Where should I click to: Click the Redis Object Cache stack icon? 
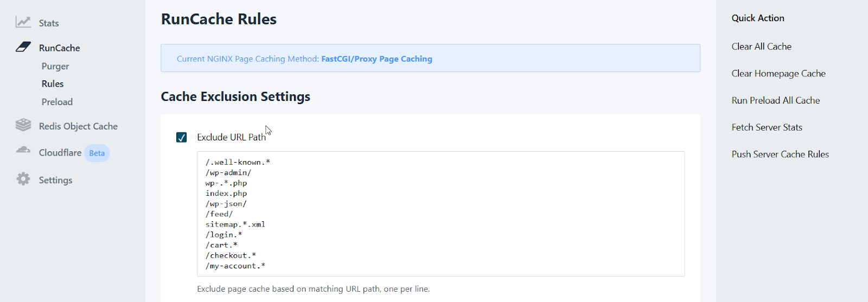(x=23, y=125)
